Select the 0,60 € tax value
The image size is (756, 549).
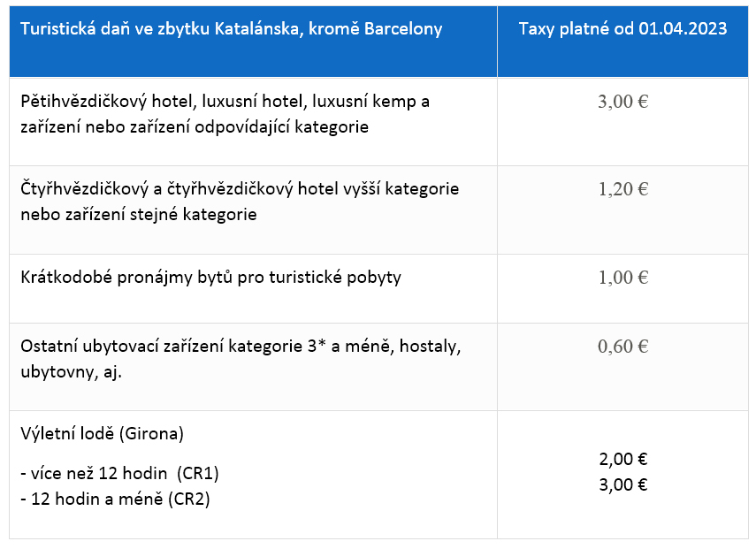pyautogui.click(x=623, y=347)
